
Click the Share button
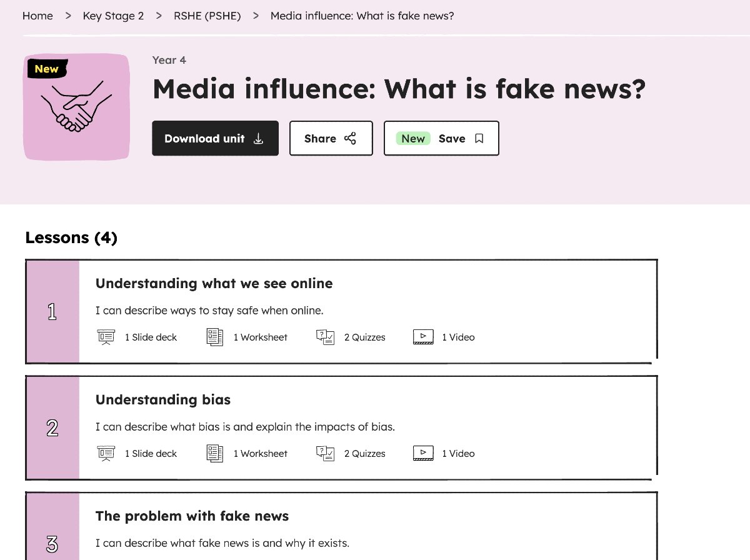[x=331, y=138]
